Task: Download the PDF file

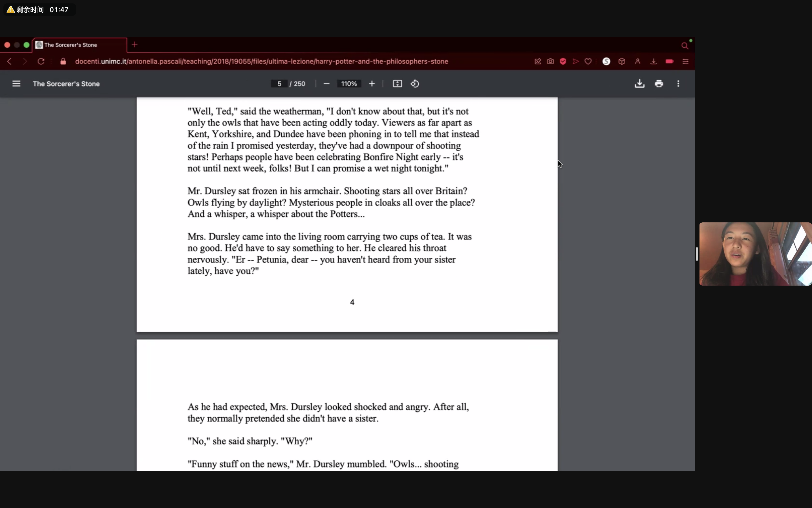Action: 639,84
